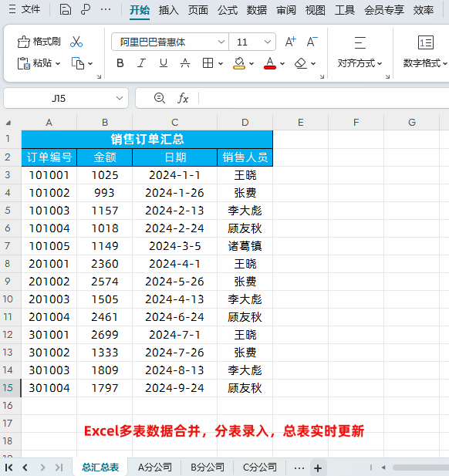Viewport: 449px width, 476px height.
Task: Expand the fill color dropdown arrow
Action: tap(252, 64)
